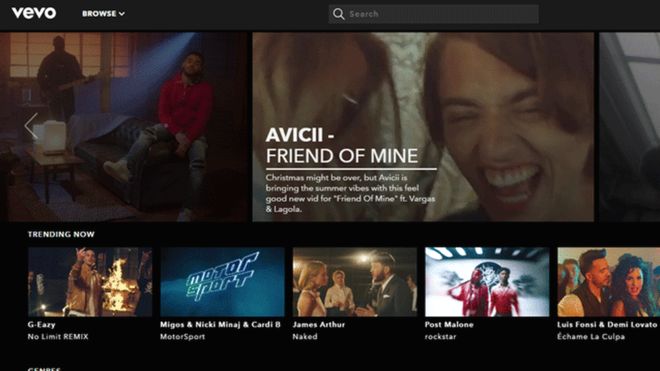The image size is (660, 371).
Task: Play Échame La Culpa video thumbnail
Action: click(609, 282)
